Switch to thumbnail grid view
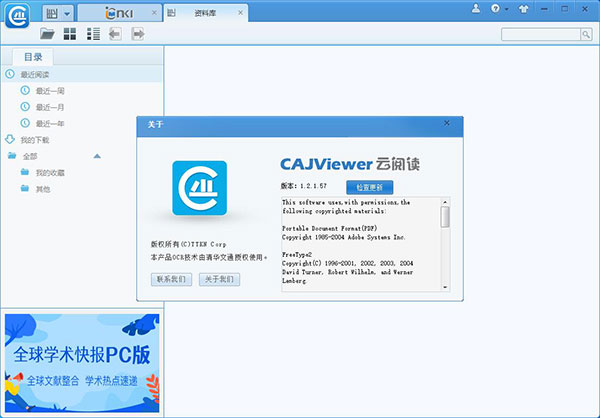Screen dimensions: 600x418 (70, 34)
